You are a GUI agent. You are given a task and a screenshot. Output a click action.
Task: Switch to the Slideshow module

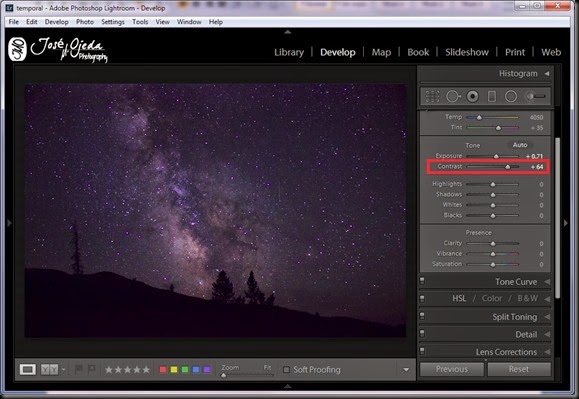(467, 52)
